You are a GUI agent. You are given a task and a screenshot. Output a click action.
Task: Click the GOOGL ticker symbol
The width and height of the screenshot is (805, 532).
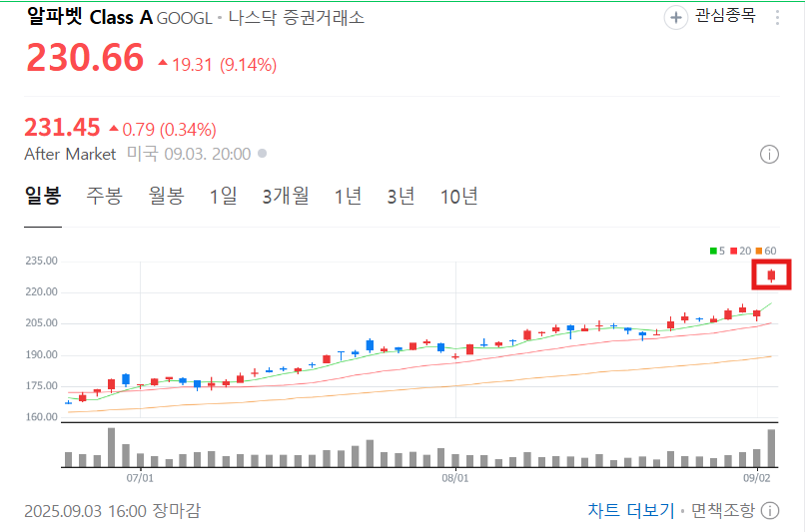185,19
